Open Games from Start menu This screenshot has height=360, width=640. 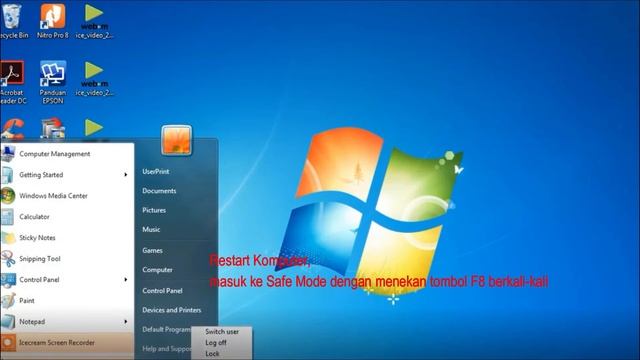[152, 251]
